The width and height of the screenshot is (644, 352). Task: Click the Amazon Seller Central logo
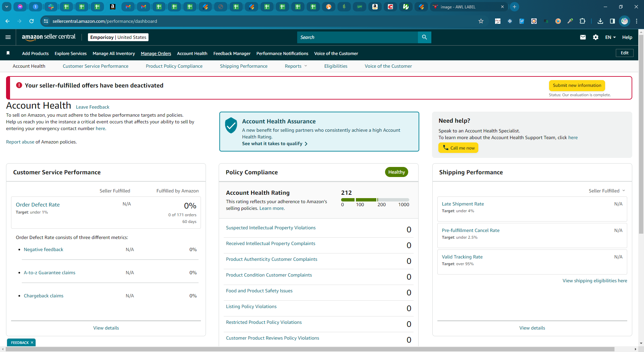tap(49, 37)
